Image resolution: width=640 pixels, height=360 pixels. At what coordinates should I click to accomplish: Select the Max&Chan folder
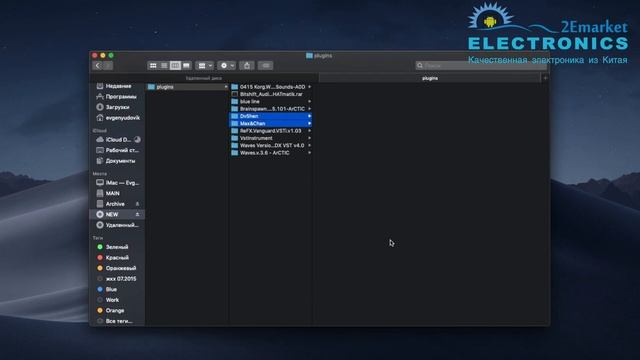coord(271,124)
